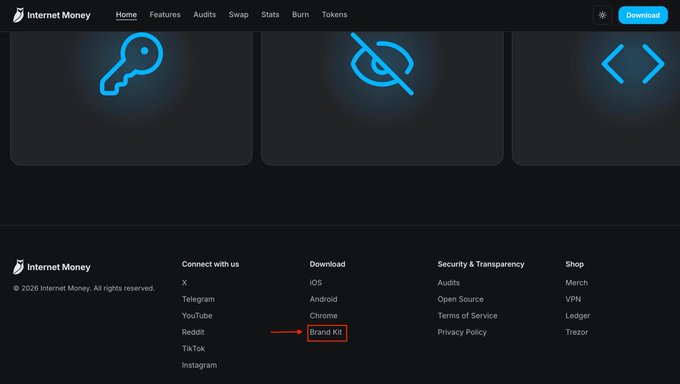Open the Merch shop link
Screen dimensions: 680x384
coord(576,283)
